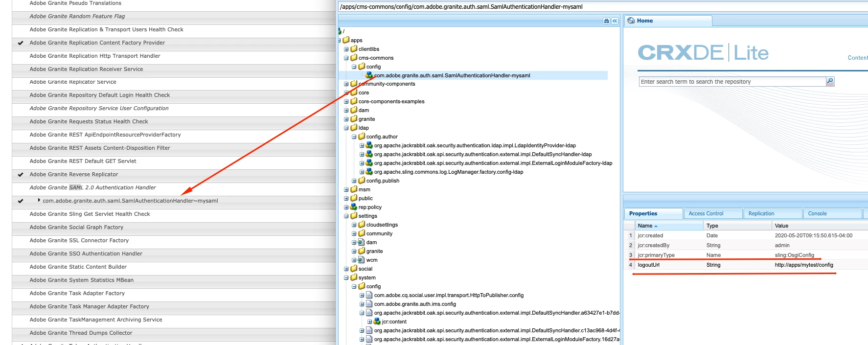Click the Home tab's house icon

pyautogui.click(x=631, y=21)
